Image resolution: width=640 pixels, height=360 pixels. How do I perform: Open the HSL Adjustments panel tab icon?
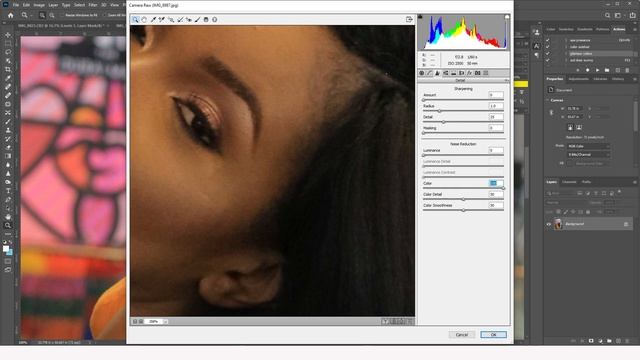click(x=446, y=73)
